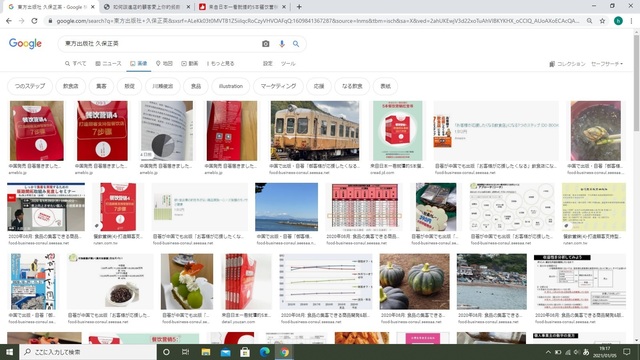Open the pumpkins image result

414,282
